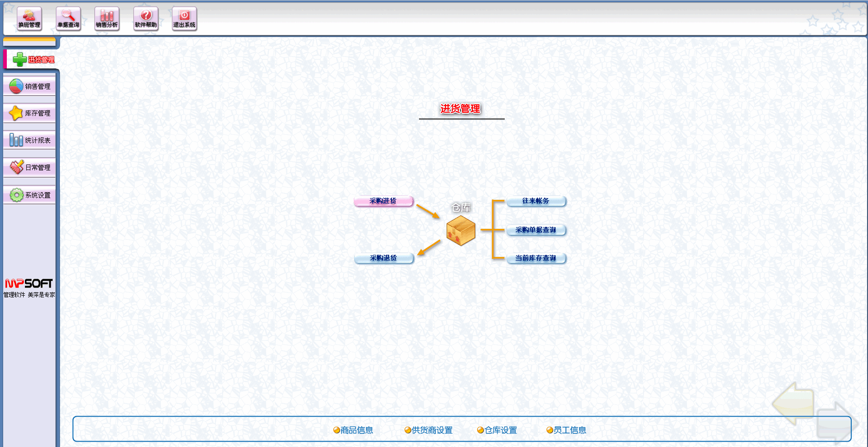
Task: Click the bar chart icon beside 统计报表
Action: (16, 140)
